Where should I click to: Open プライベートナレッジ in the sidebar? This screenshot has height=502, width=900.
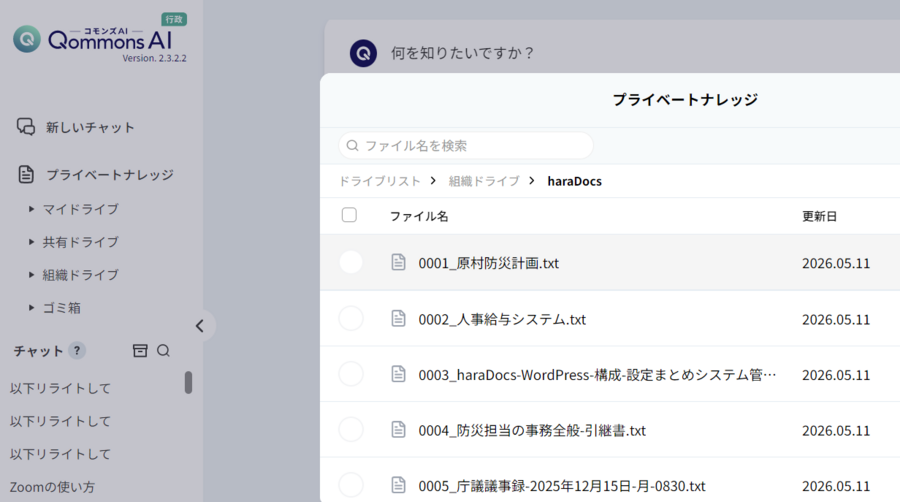click(110, 175)
